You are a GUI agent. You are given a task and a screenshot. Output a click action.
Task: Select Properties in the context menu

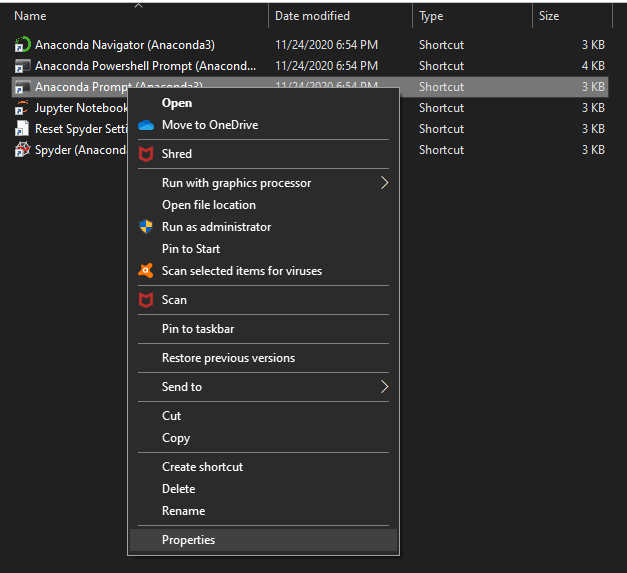(x=188, y=540)
